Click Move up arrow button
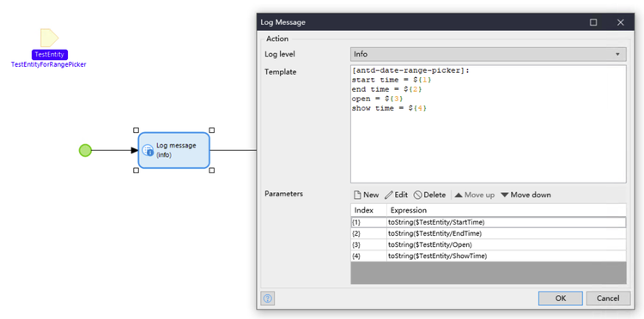Viewport: 644px width, 319px height. (474, 195)
